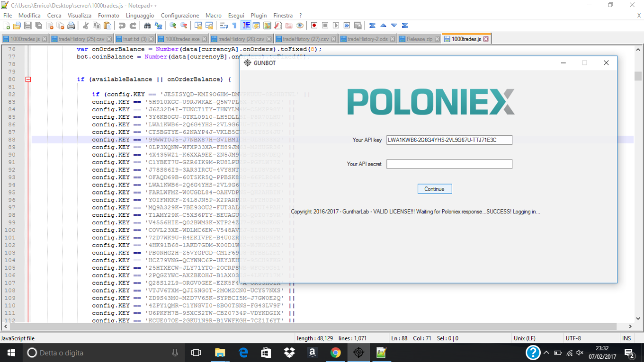Click the Monitoring eye toolbar icon
This screenshot has height=362, width=644.
(300, 26)
